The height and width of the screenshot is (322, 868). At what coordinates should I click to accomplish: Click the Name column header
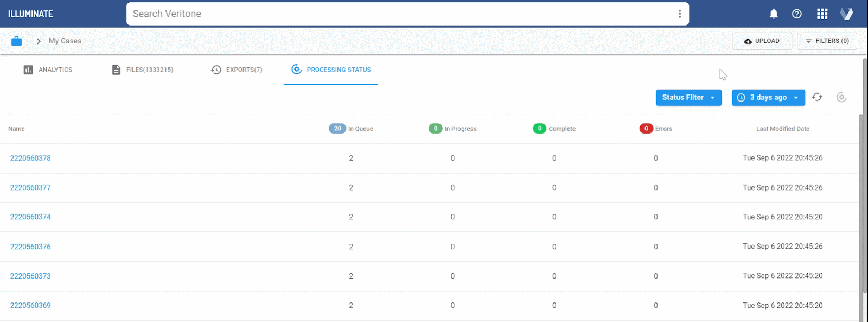16,129
